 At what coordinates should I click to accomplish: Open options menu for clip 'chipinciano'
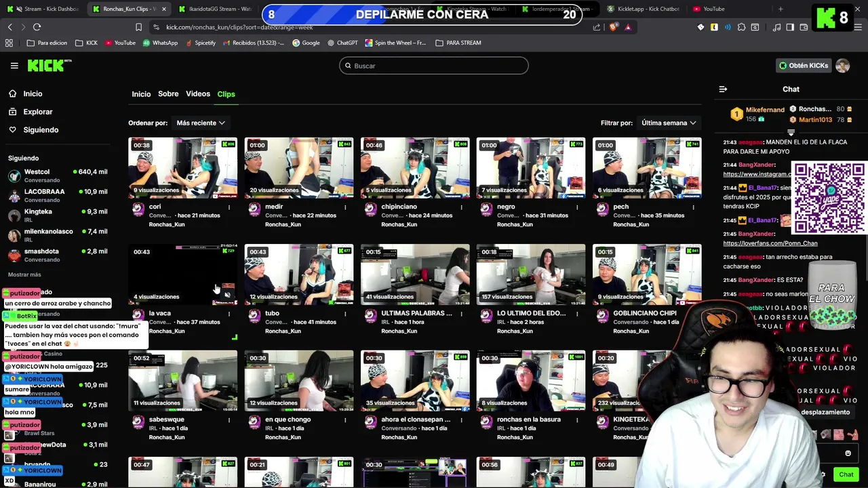tap(461, 207)
